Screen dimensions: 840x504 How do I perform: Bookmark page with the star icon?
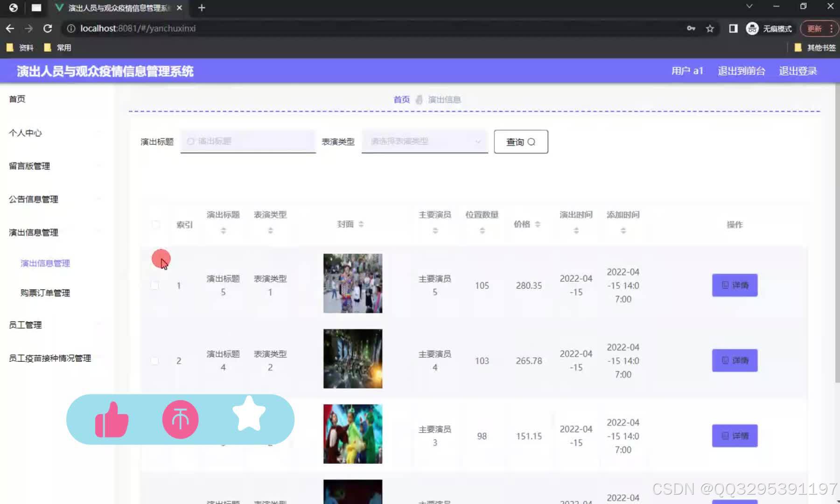pos(710,28)
